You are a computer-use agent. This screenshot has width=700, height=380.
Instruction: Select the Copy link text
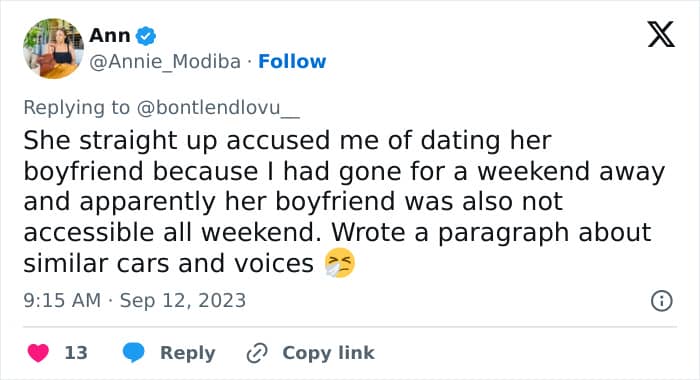pos(329,353)
